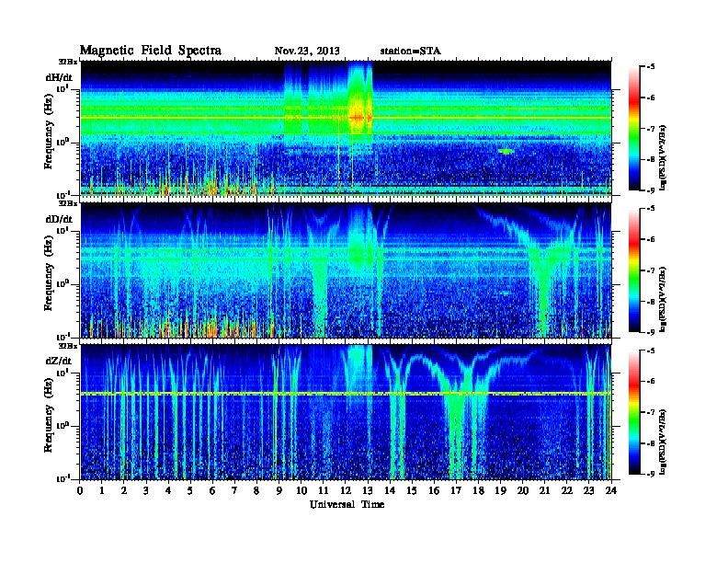Click the hour 0 tick label on time axis
The image size is (728, 563).
tap(80, 491)
